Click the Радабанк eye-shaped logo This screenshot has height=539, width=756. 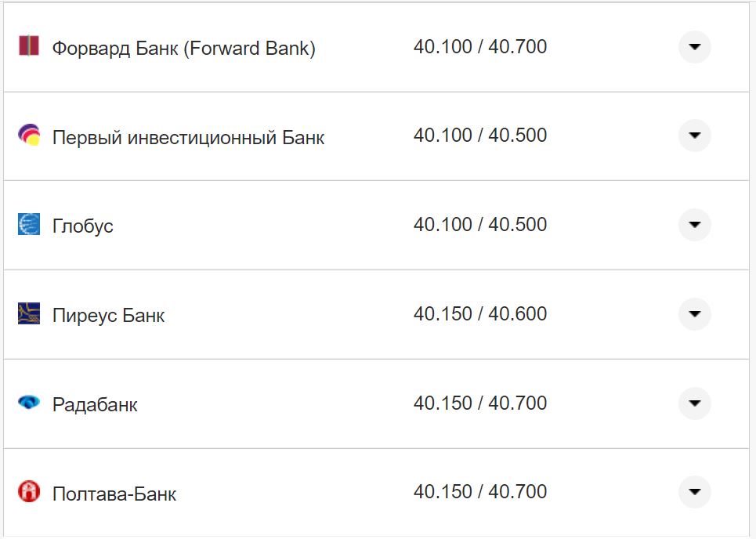click(28, 403)
